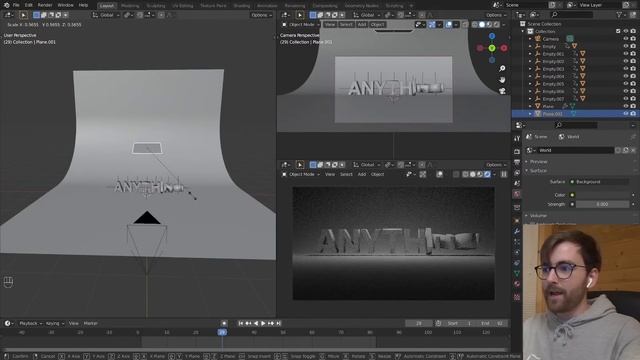The height and width of the screenshot is (360, 640).
Task: Open the Playback dropdown in timeline
Action: tap(31, 323)
